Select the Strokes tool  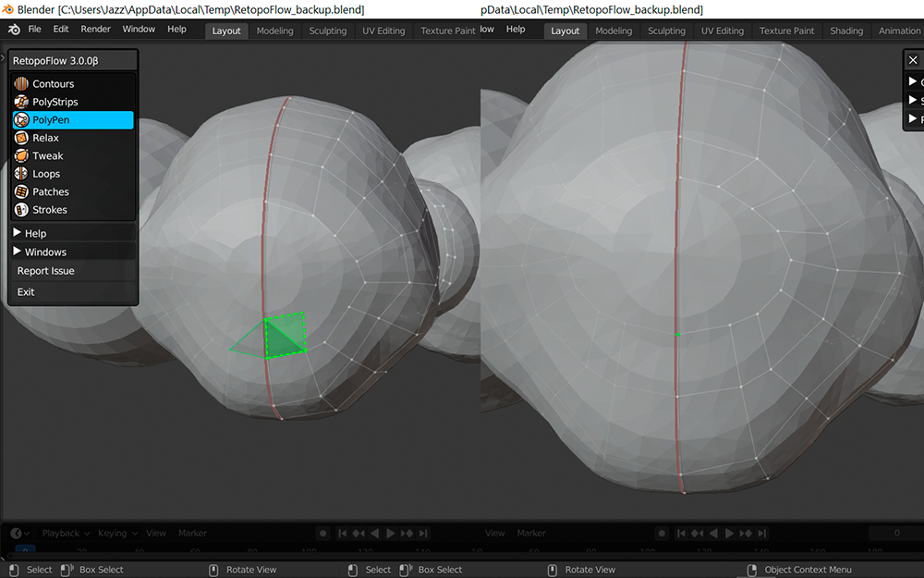tap(73, 209)
